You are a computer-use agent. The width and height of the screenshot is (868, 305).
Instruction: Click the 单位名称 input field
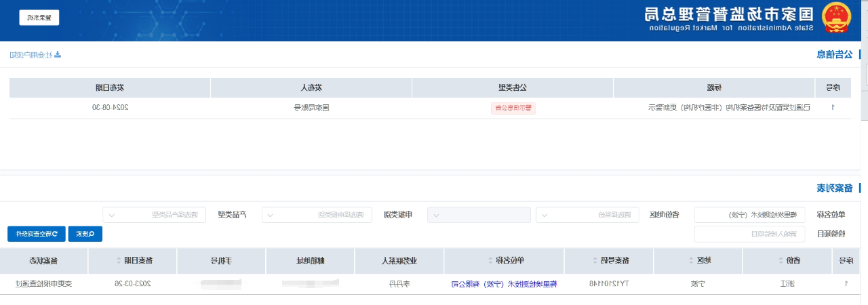click(750, 215)
